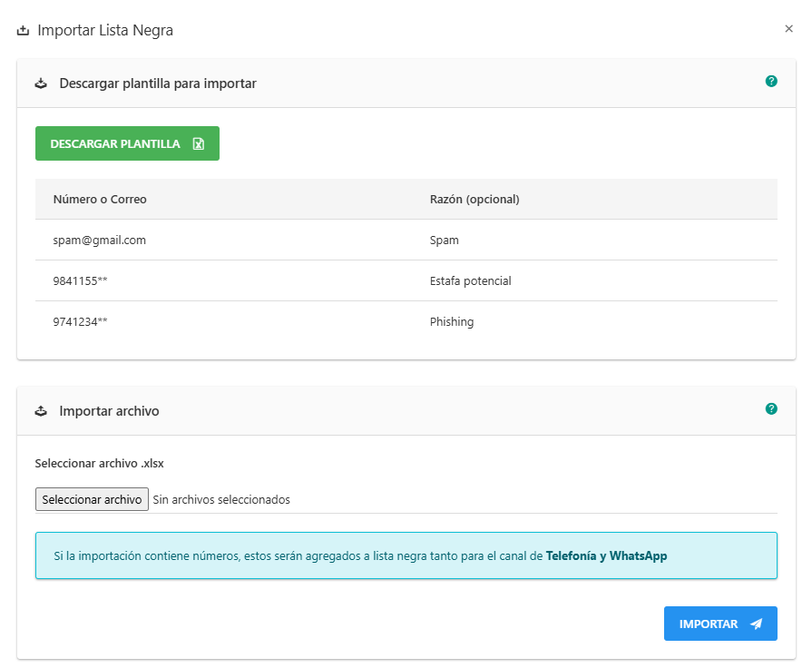Screen dimensions: 812x668
Task: Click the icon beside the Importar archivo heading
Action: click(x=41, y=411)
